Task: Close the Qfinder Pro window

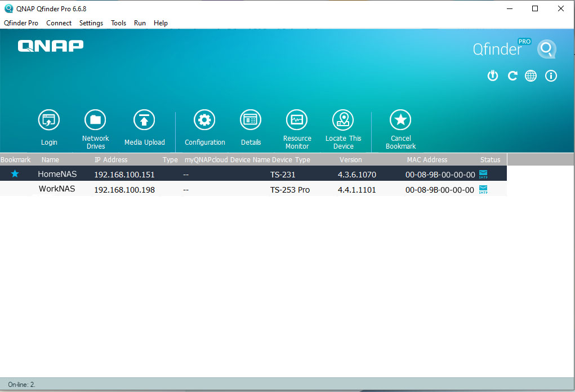Action: click(x=561, y=8)
